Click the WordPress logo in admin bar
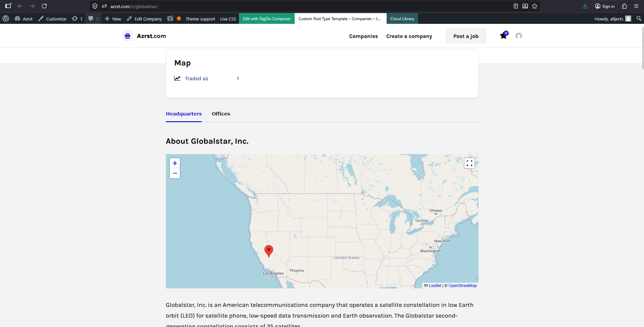644x327 pixels. tap(6, 18)
